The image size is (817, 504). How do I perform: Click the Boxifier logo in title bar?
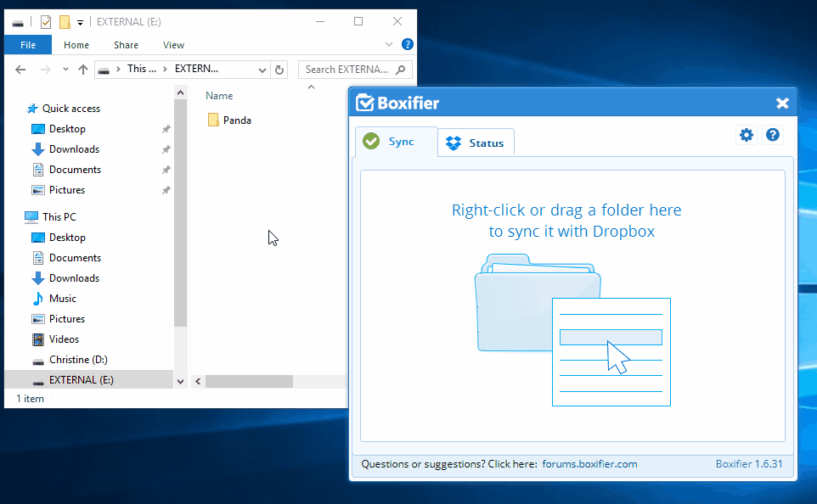pyautogui.click(x=397, y=104)
